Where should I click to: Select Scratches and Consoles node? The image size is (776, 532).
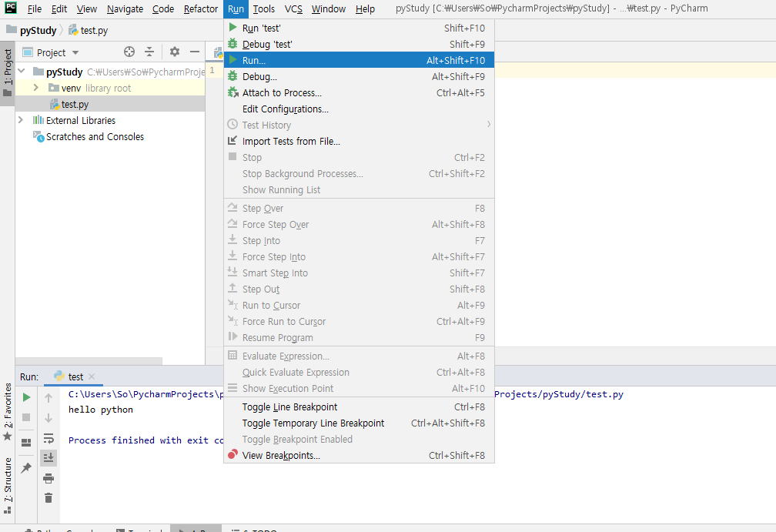click(x=95, y=136)
